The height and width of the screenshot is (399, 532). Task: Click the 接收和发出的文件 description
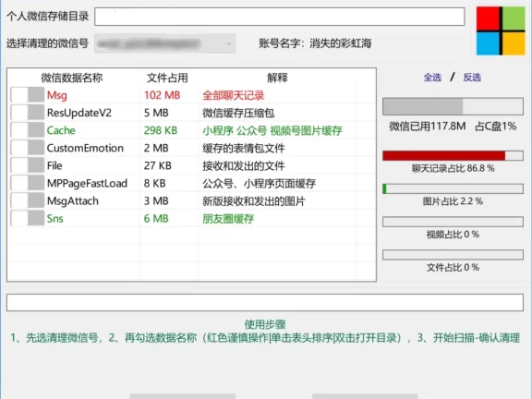pyautogui.click(x=244, y=166)
